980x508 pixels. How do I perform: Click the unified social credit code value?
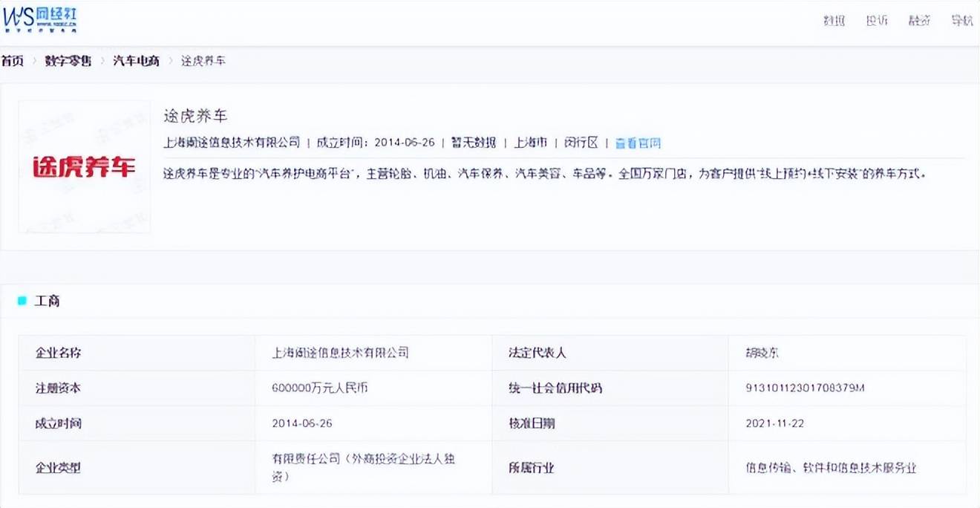point(806,388)
